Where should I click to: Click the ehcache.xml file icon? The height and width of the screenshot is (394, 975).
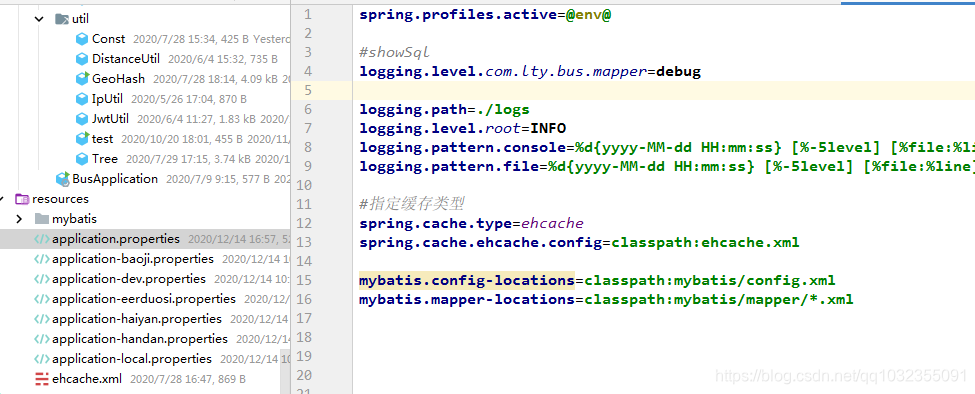tap(42, 378)
